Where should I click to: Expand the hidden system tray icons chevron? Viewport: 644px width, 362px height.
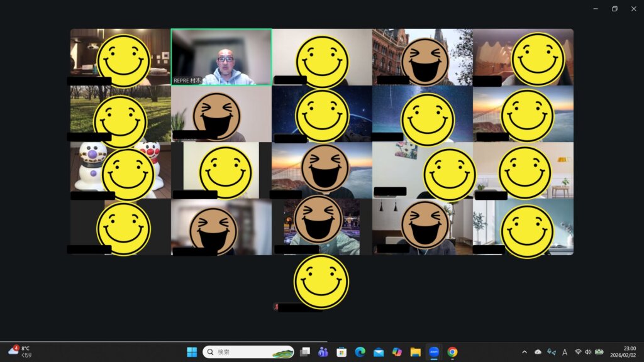(525, 352)
